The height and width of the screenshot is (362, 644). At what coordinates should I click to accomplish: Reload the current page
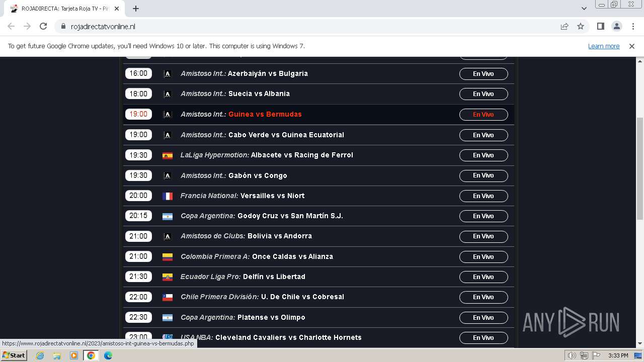coord(43,26)
